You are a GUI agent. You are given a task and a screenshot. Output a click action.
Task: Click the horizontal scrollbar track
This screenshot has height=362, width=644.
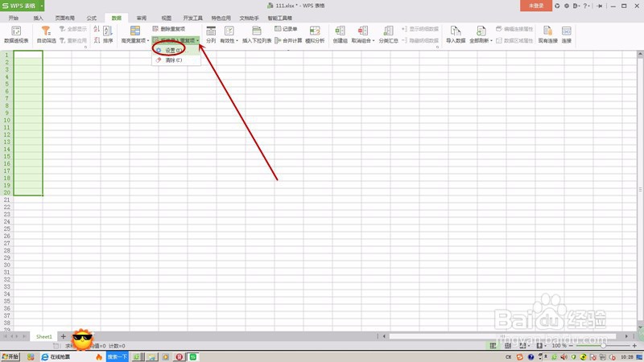tap(503, 336)
